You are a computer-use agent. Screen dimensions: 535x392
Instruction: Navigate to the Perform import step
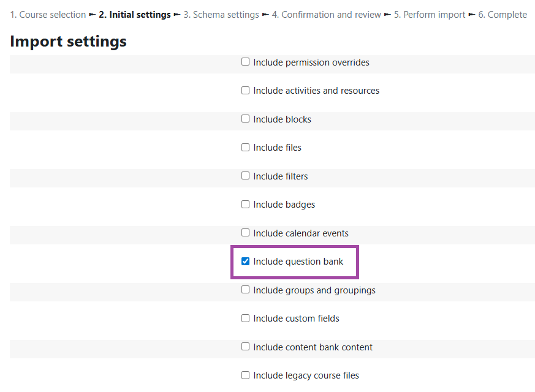click(x=430, y=14)
